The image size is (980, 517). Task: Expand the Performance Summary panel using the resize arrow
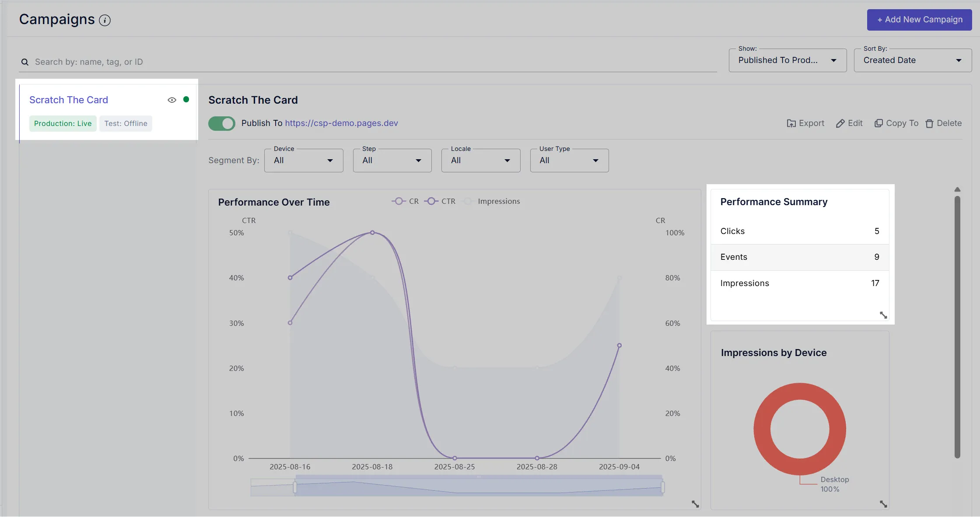coord(883,315)
